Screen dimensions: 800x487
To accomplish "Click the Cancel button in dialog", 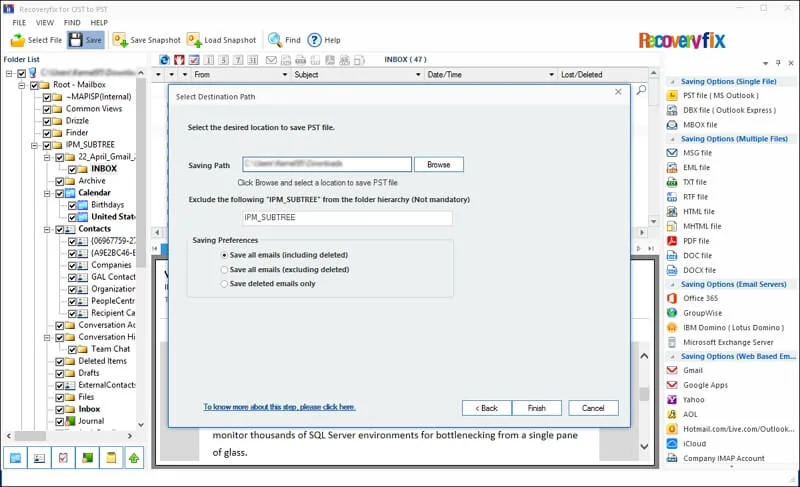I will point(593,408).
